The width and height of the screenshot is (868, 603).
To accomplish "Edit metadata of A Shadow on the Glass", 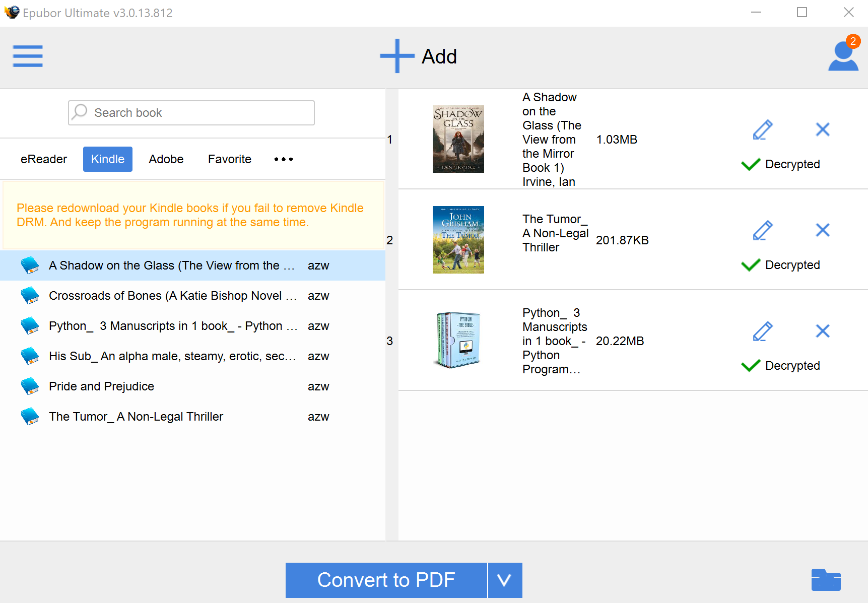I will click(762, 129).
